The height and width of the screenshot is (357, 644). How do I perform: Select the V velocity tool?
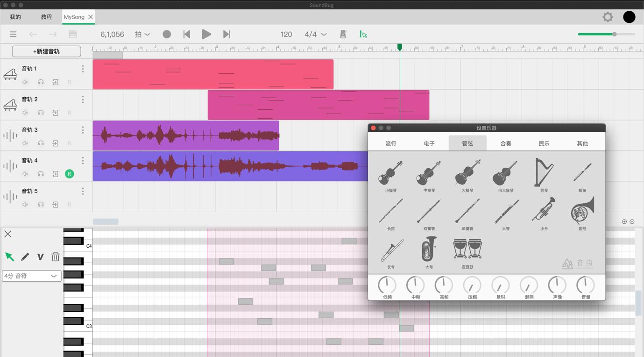pos(40,257)
